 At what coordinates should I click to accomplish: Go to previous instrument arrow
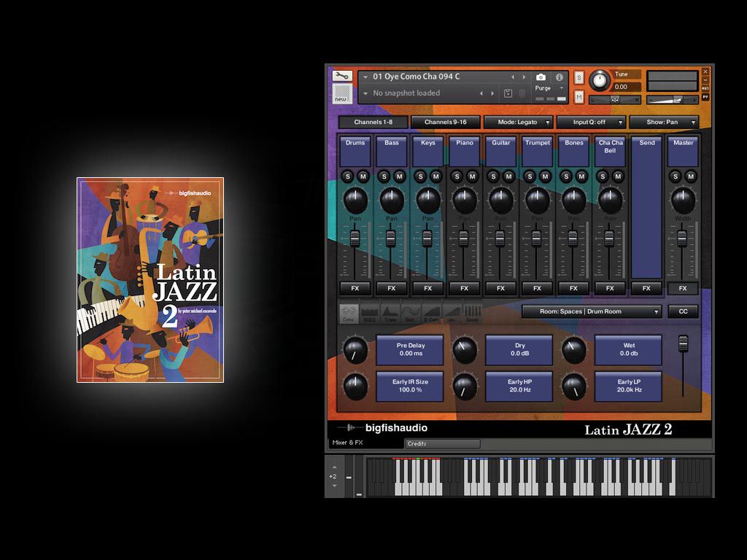[513, 77]
